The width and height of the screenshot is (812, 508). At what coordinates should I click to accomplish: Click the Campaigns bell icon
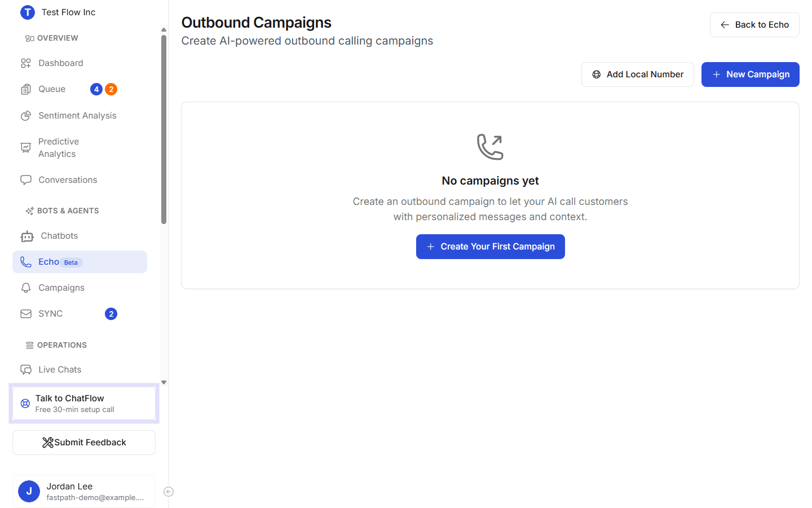point(26,288)
